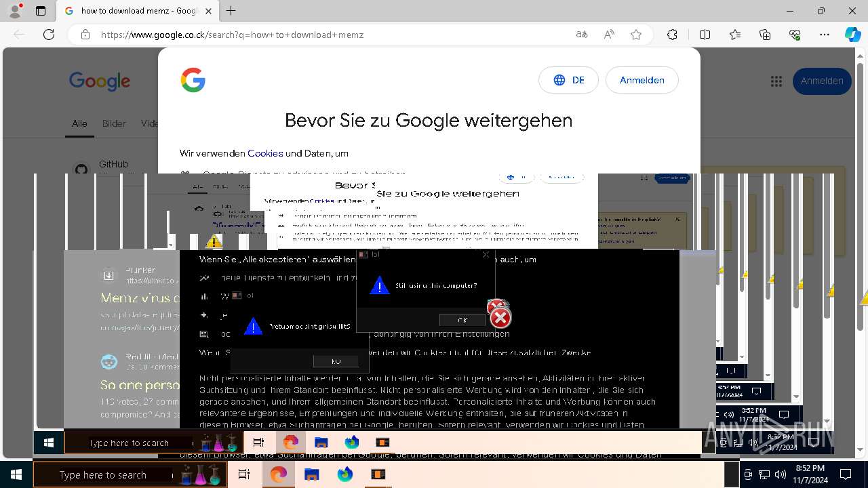Click the colored G logo in dialog

(x=193, y=80)
